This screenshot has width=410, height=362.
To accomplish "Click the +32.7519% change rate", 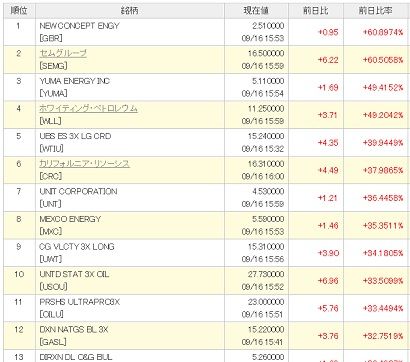I will pos(383,337).
